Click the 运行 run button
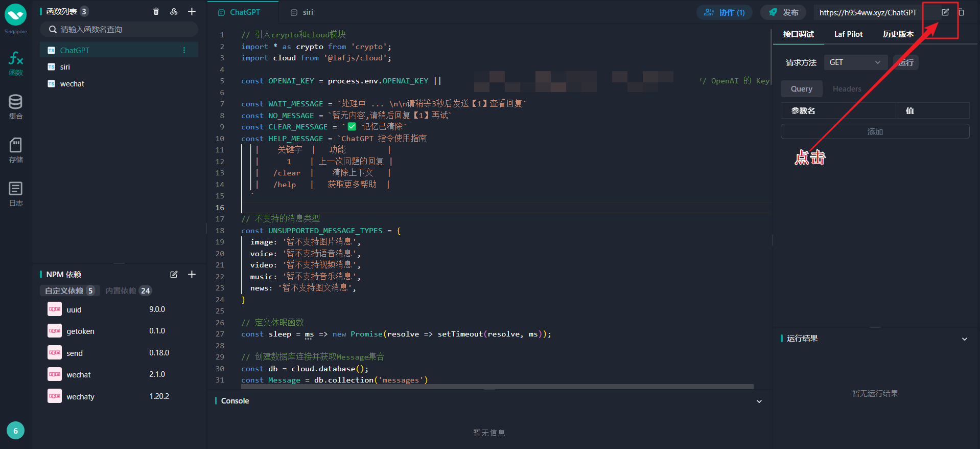The image size is (980, 449). [906, 62]
